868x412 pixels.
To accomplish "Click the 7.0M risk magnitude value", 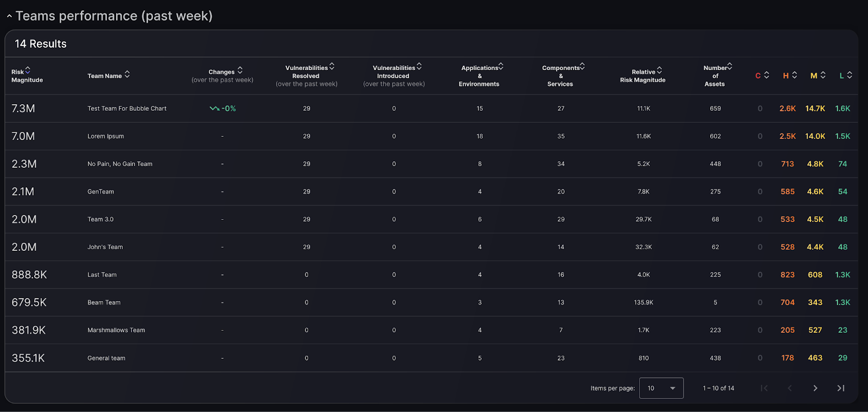I will [23, 136].
